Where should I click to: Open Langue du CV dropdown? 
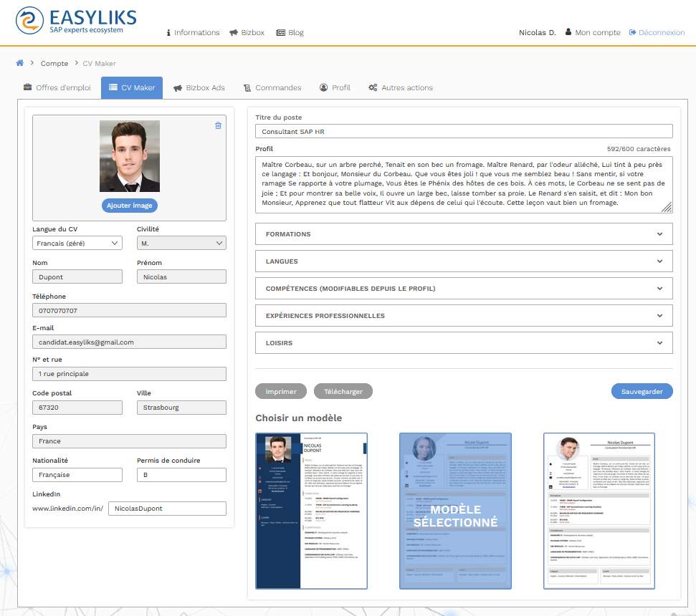[x=77, y=244]
